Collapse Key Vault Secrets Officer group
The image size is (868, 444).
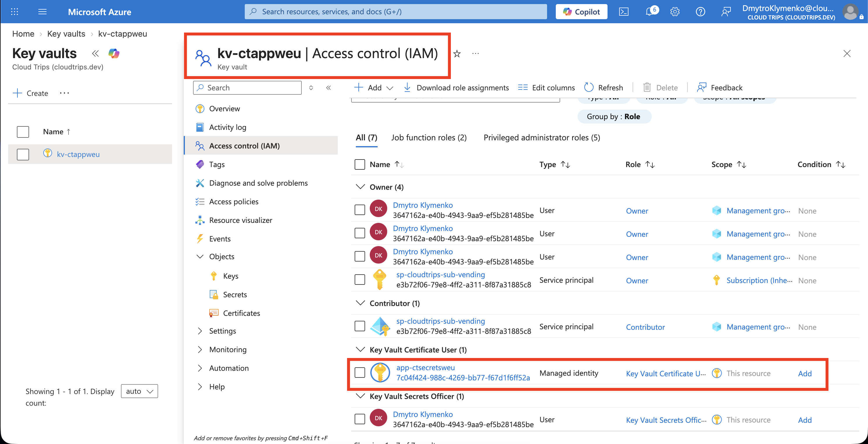tap(360, 396)
